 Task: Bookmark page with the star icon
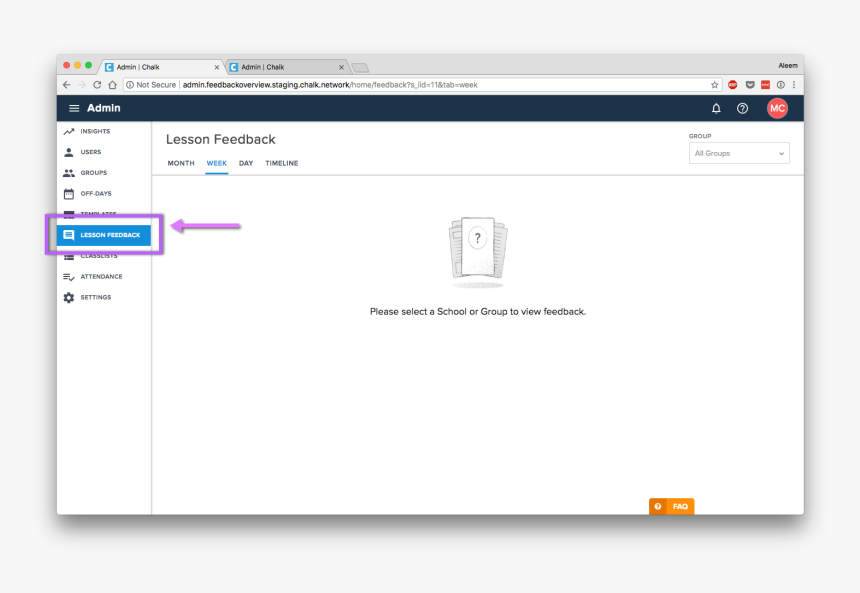pyautogui.click(x=715, y=85)
